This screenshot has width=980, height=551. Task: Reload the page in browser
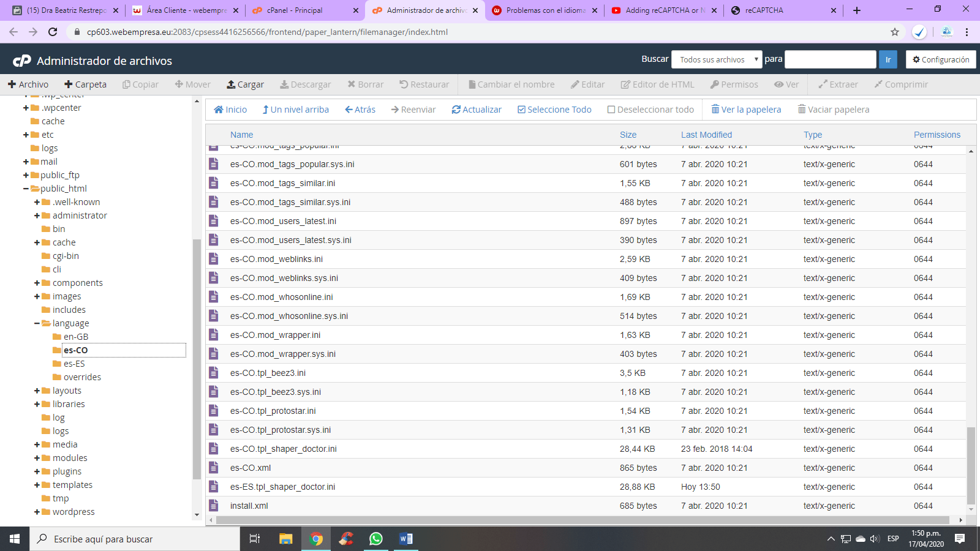(53, 32)
